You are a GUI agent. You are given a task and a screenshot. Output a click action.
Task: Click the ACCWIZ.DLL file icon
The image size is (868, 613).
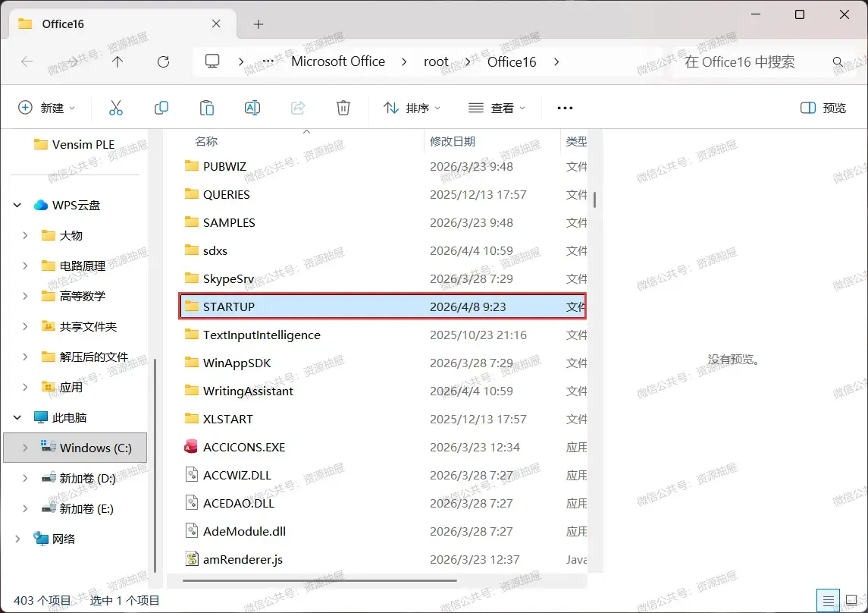[x=192, y=475]
